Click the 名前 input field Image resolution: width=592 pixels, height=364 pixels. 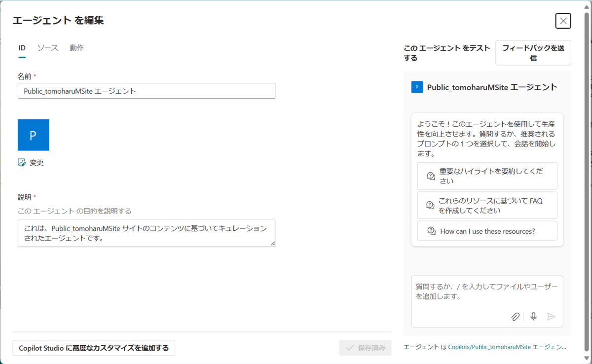point(147,91)
